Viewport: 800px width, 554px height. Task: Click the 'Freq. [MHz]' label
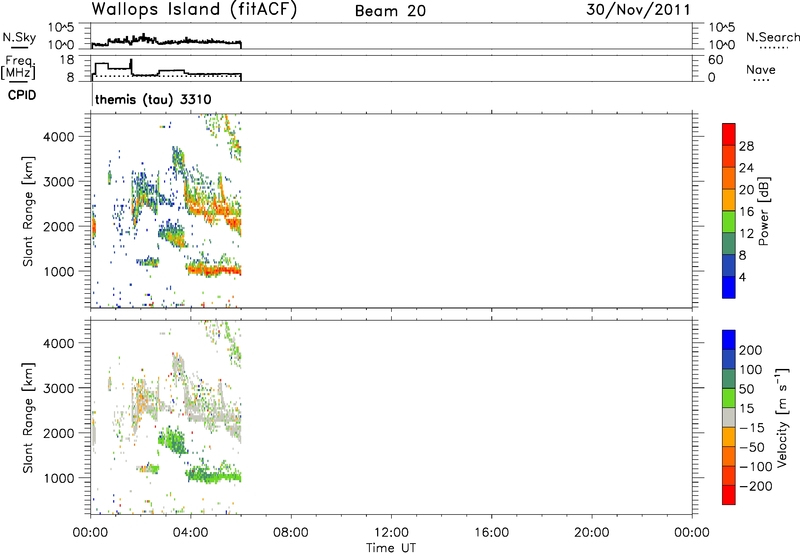18,68
